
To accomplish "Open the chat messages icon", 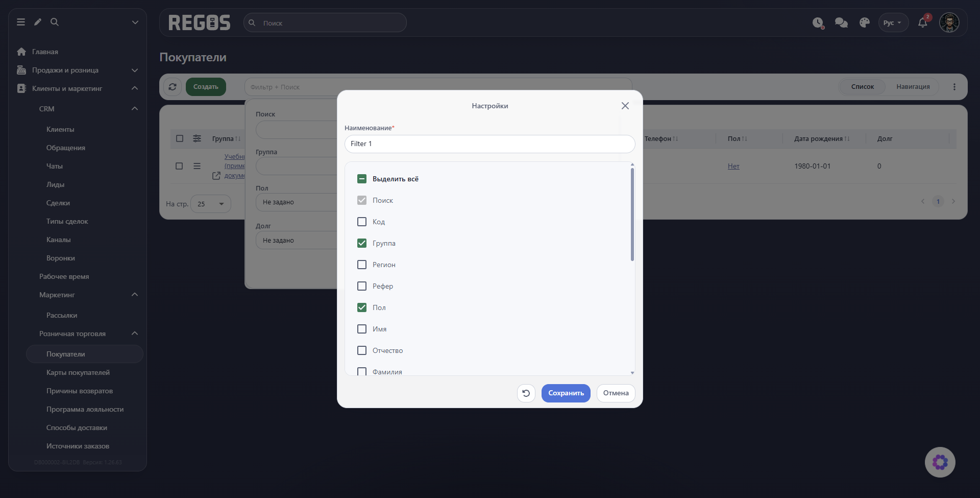I will coord(841,23).
